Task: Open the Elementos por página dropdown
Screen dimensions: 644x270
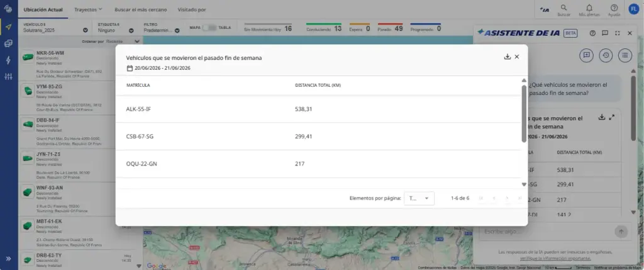Action: (419, 198)
